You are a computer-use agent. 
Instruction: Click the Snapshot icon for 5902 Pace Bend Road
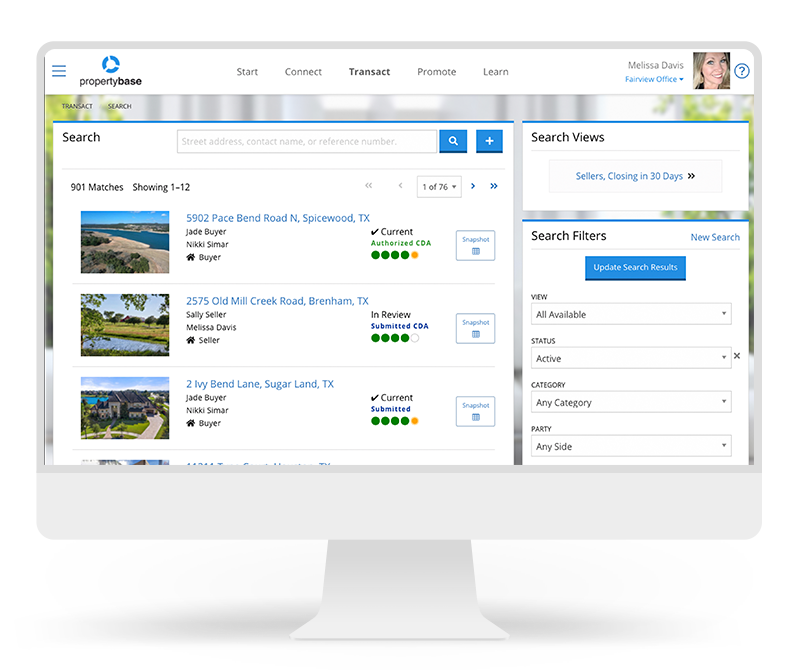(474, 245)
